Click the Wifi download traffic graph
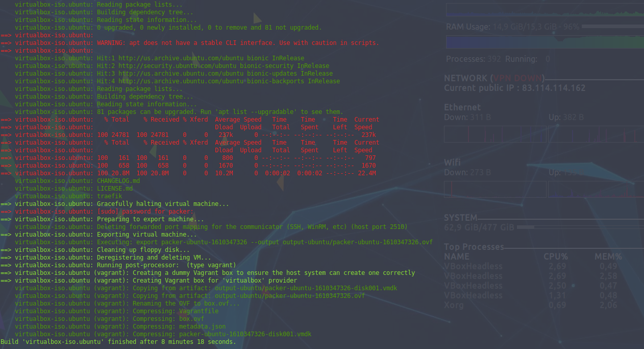This screenshot has width=644, height=349. [496, 189]
